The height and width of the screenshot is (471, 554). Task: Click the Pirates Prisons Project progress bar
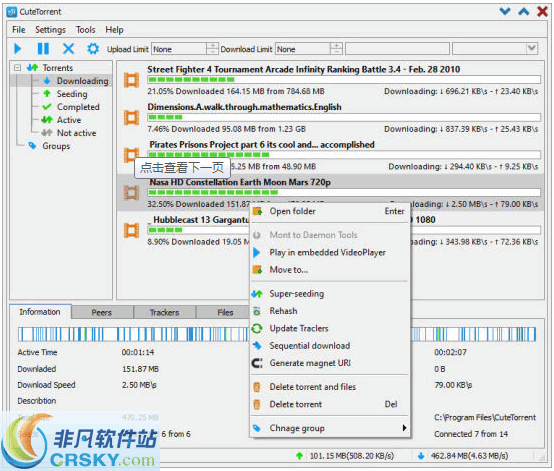(344, 154)
